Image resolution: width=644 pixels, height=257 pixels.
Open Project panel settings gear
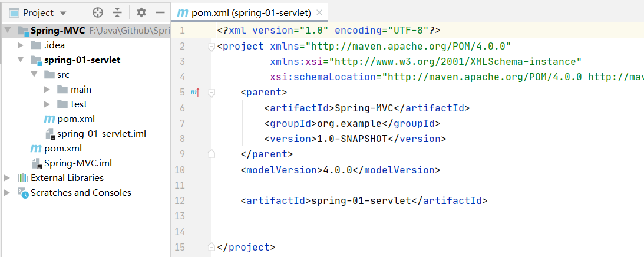point(141,12)
